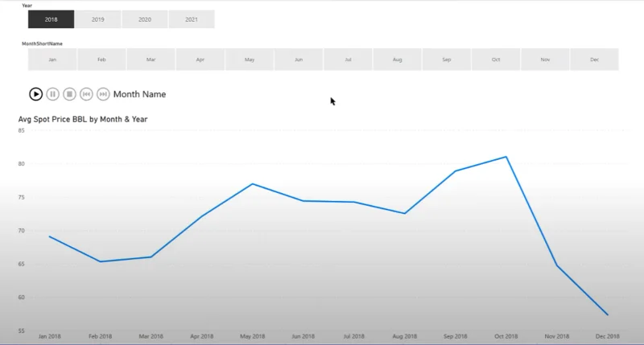Image resolution: width=644 pixels, height=345 pixels.
Task: Click the 75 y-axis value
Action: click(22, 197)
